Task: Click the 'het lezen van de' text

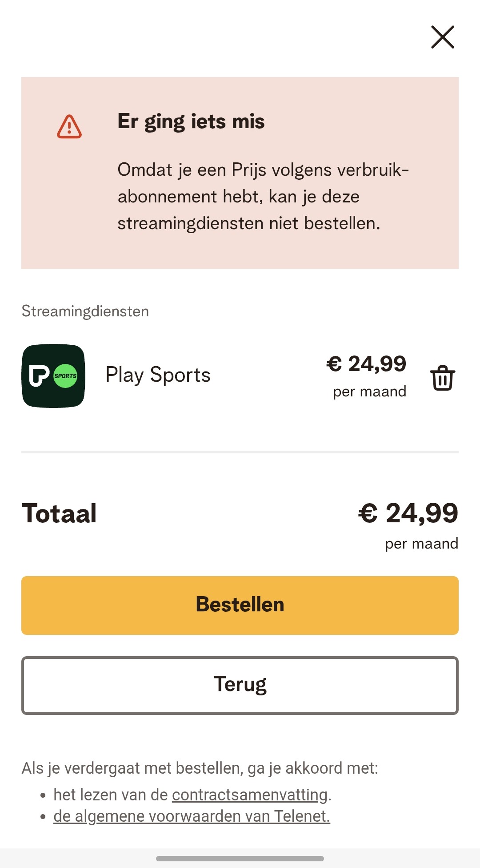Action: (x=111, y=795)
